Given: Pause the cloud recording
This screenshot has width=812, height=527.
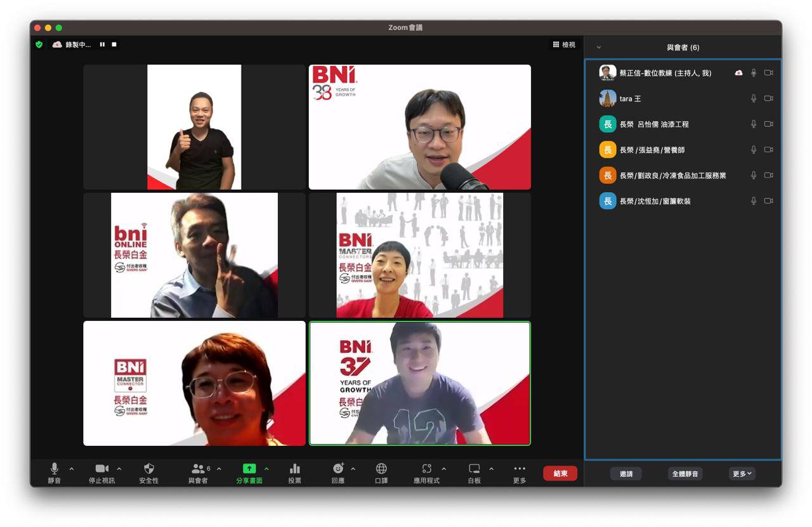Looking at the screenshot, I should tap(102, 44).
